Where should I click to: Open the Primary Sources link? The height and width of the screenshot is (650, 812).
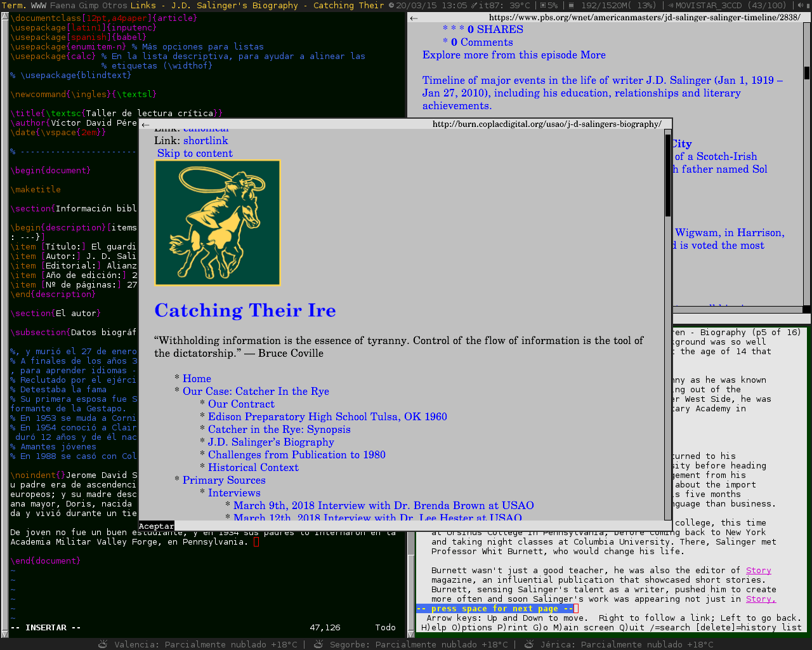coord(224,481)
